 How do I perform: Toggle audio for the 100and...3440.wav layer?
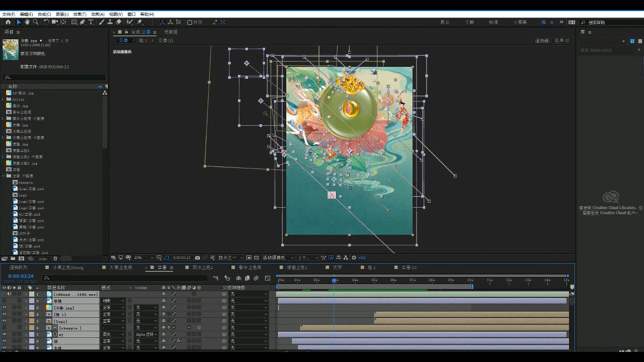pos(10,294)
